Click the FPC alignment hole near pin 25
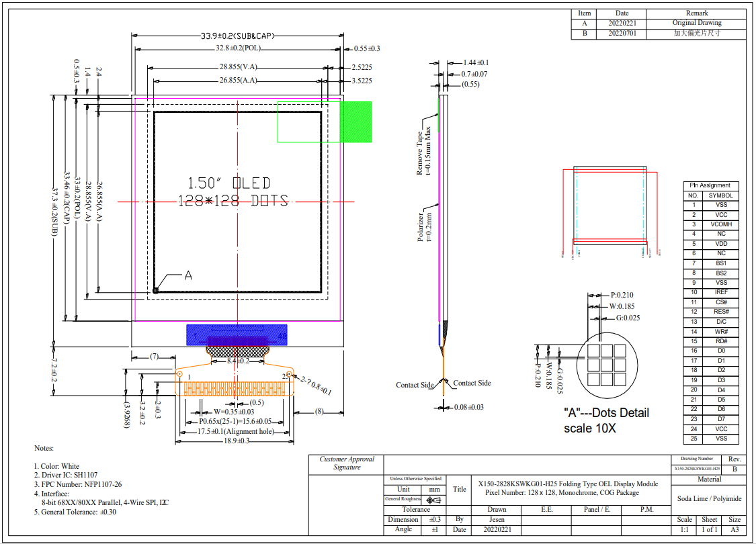Screen dimensions: 756x544 [x=290, y=373]
